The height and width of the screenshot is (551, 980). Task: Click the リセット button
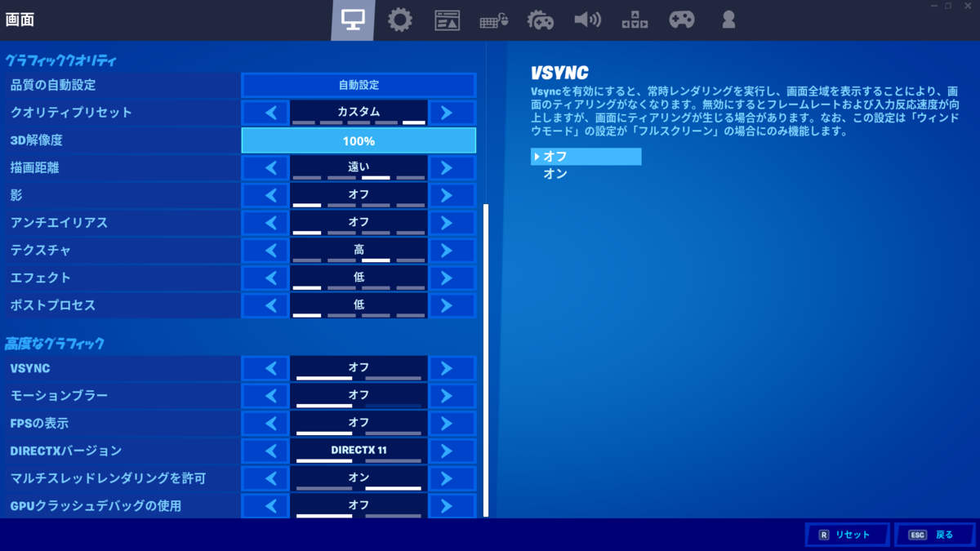click(x=847, y=535)
